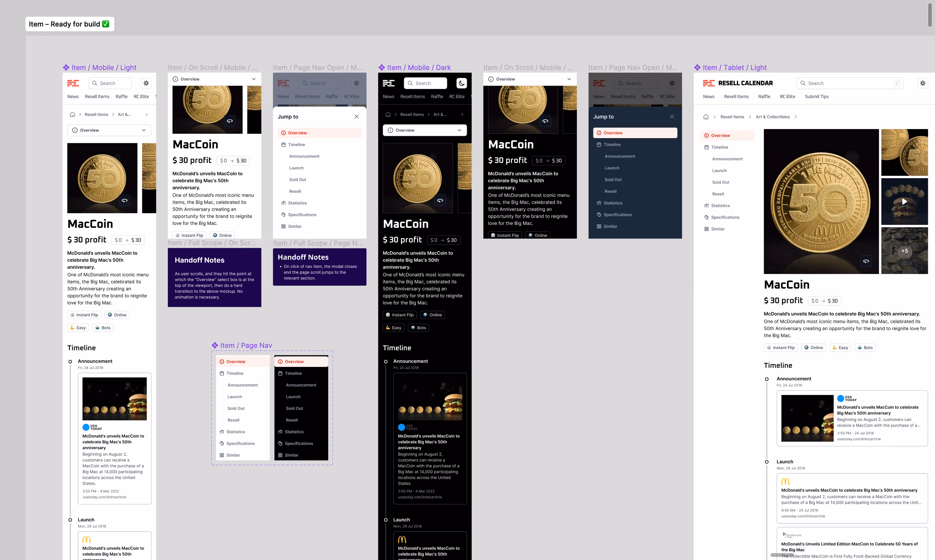
Task: Collapse the Overview select in the Mobile Dark mockup
Action: 460,130
